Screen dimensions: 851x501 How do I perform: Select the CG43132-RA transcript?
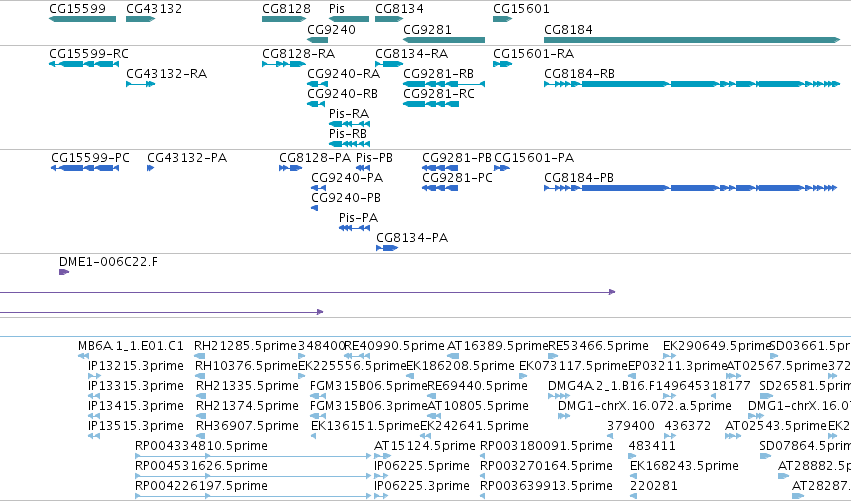tap(141, 84)
